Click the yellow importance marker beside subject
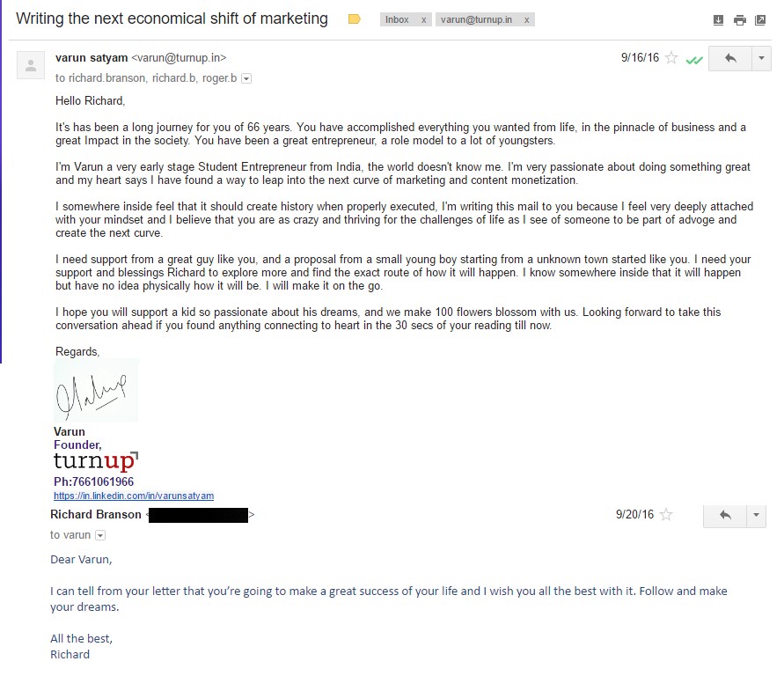The image size is (784, 676). coord(355,19)
